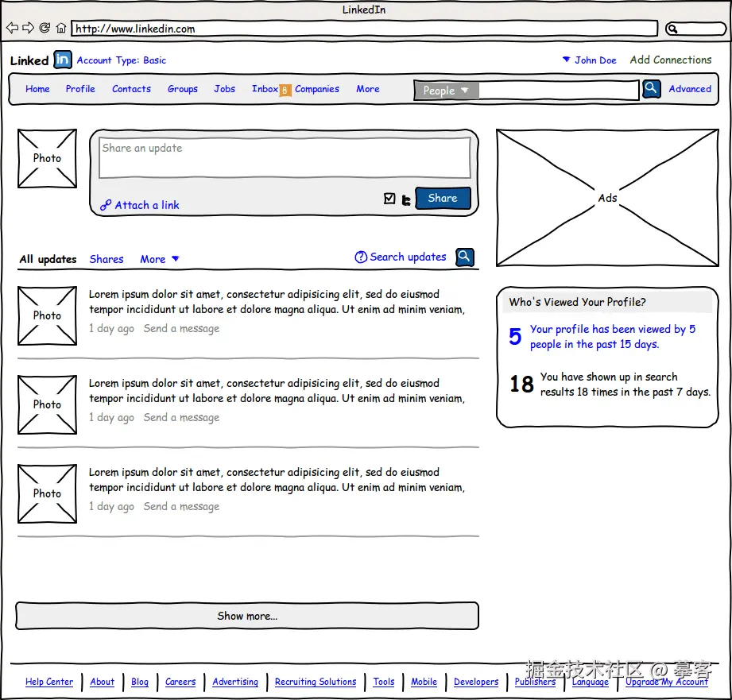Click the Advertising footer link
Viewport: 732px width, 700px height.
tap(235, 682)
